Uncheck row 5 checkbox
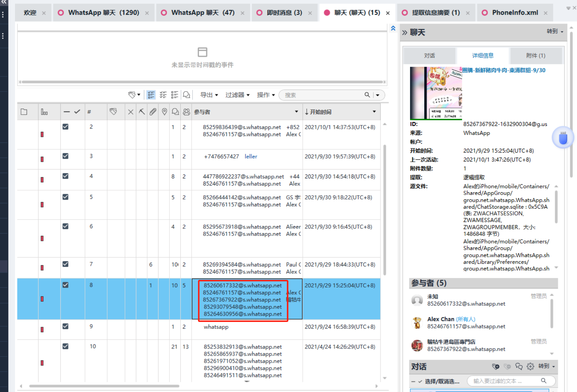This screenshot has width=577, height=392. [65, 197]
